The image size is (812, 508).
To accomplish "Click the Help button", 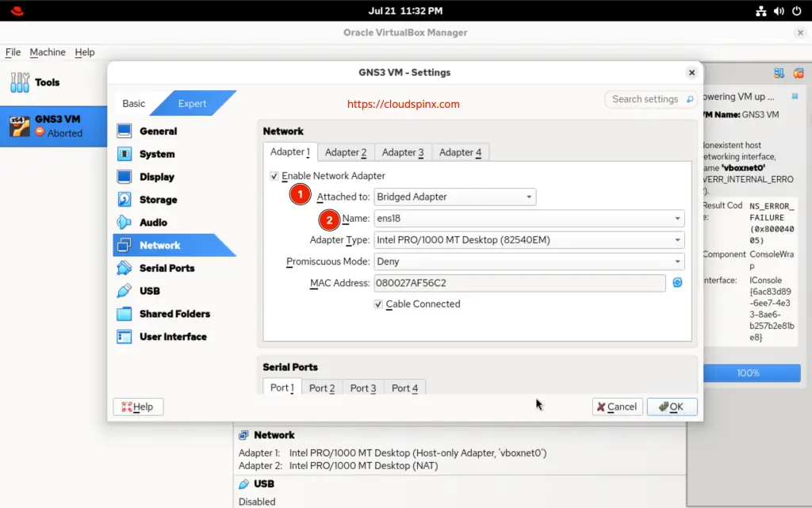I will (x=138, y=407).
